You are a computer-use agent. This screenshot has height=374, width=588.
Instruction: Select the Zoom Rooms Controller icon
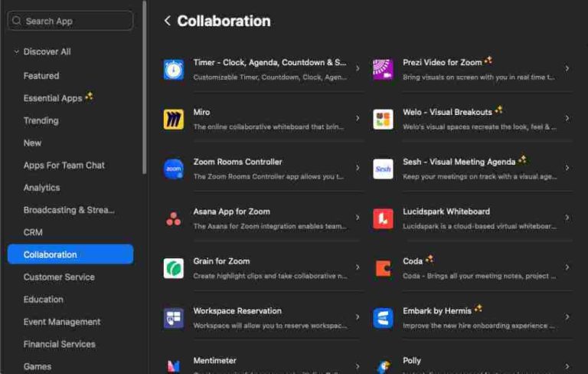pyautogui.click(x=174, y=169)
